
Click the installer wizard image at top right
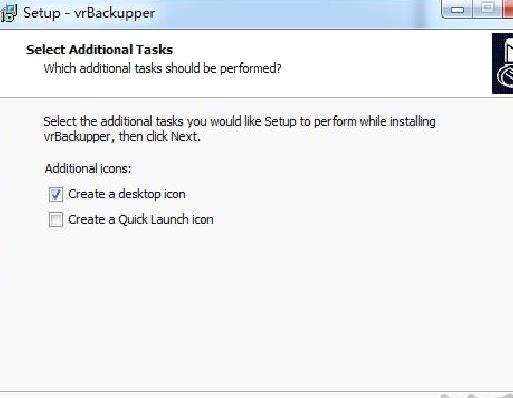click(502, 63)
